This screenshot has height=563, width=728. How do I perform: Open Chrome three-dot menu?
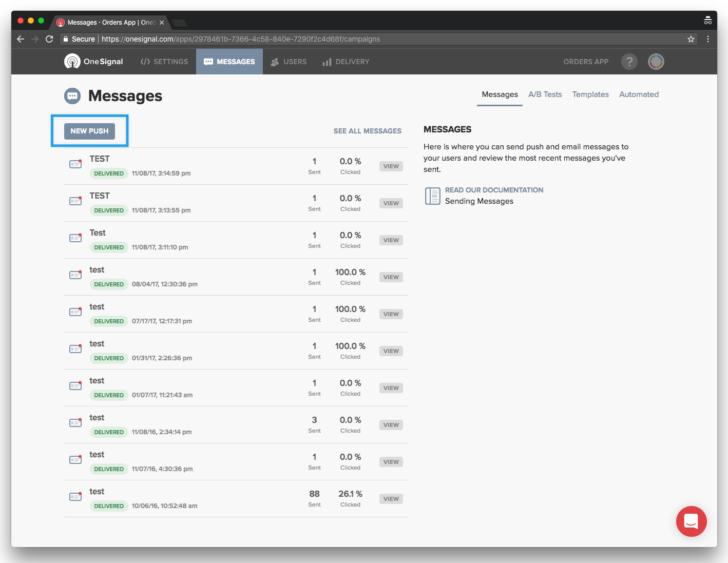point(708,39)
